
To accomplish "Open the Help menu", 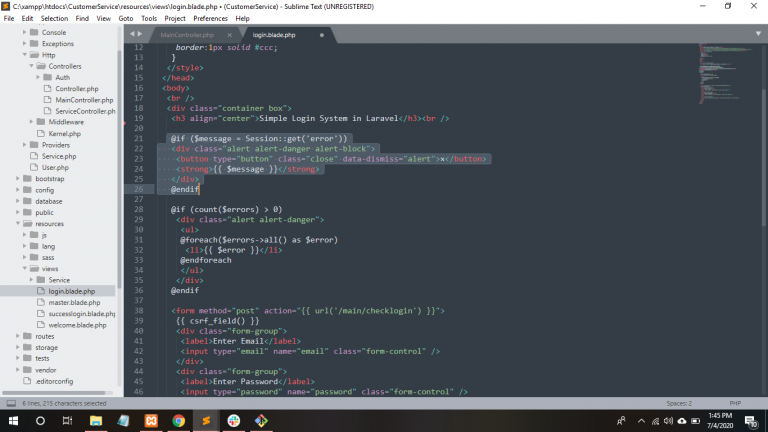I will (x=242, y=18).
